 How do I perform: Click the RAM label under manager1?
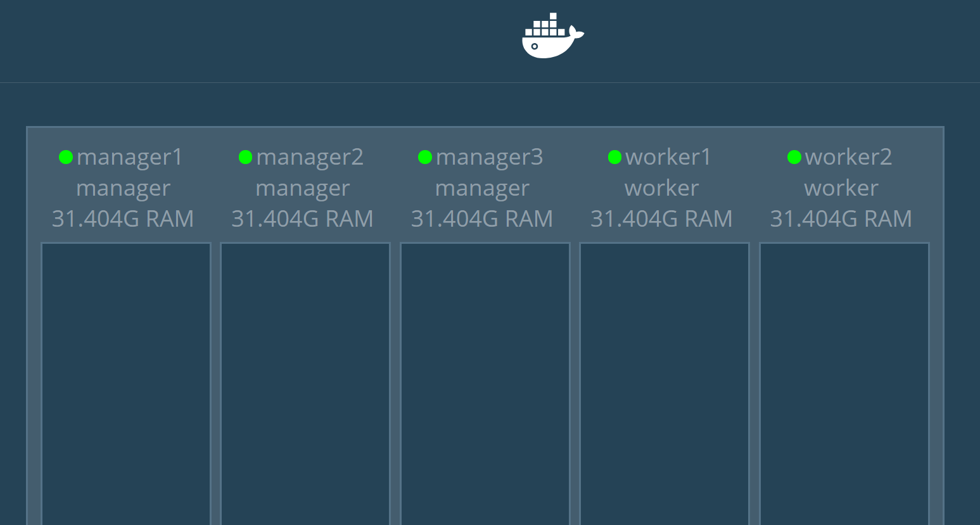(x=123, y=218)
